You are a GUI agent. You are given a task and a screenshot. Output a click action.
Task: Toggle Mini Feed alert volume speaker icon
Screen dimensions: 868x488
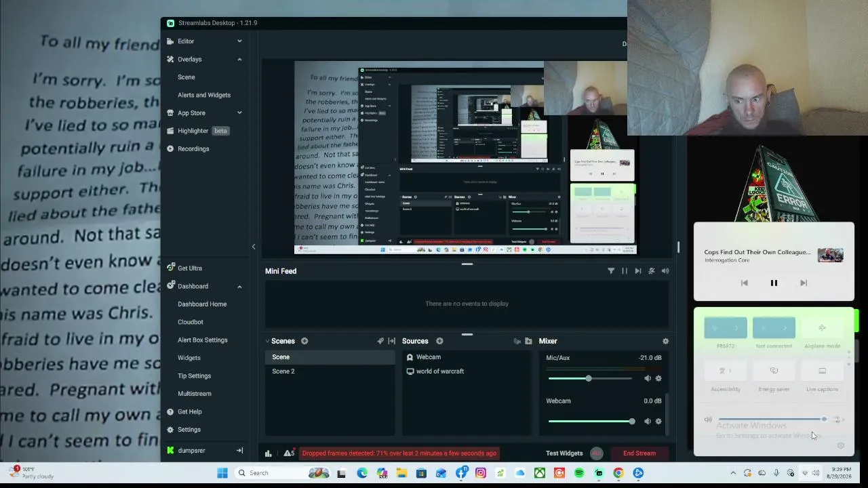(665, 271)
